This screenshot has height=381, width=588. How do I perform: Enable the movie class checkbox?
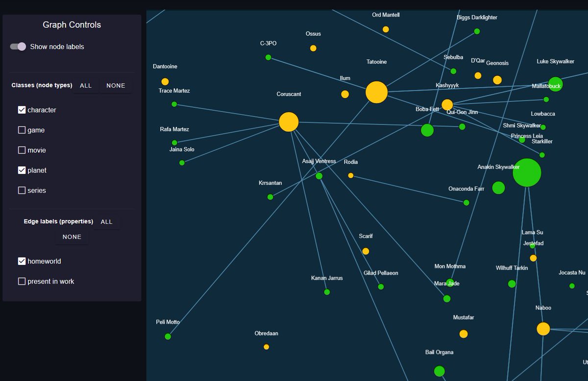(22, 150)
